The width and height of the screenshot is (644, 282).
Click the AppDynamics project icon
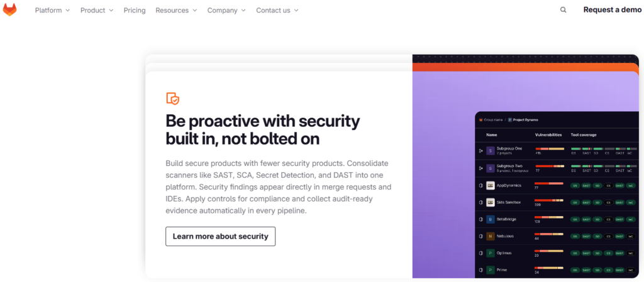[491, 185]
